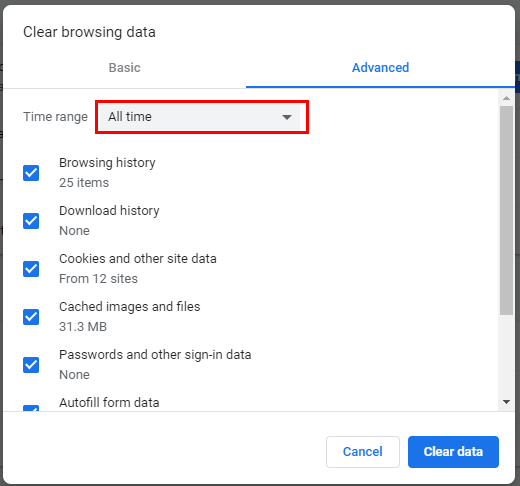Click the Browsing history label

(107, 163)
